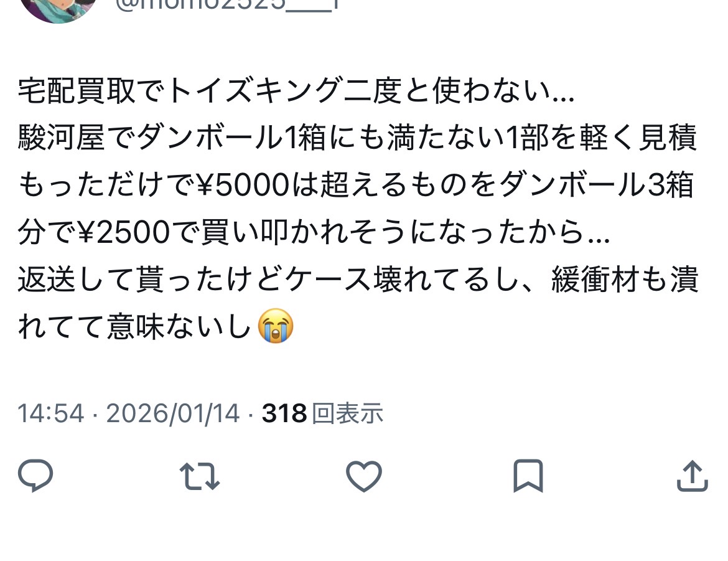Bookmark this post with the bookmark icon
The image size is (728, 561).
tap(528, 476)
